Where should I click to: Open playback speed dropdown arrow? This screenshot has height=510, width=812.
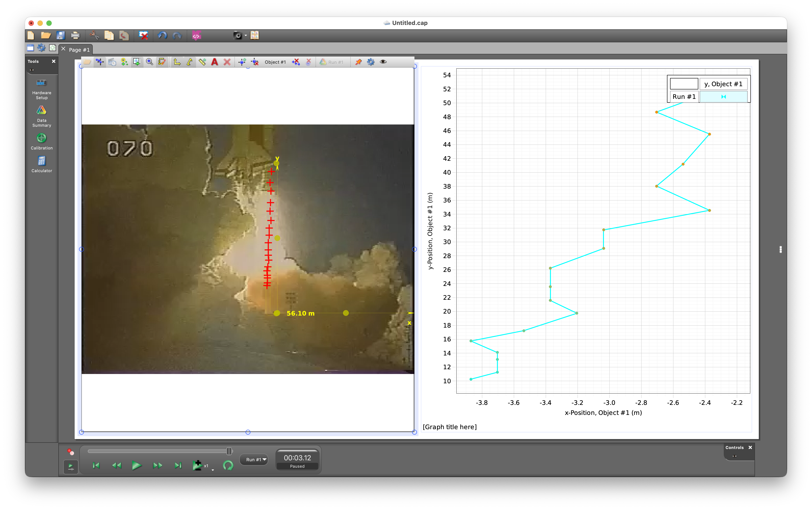[x=213, y=470]
